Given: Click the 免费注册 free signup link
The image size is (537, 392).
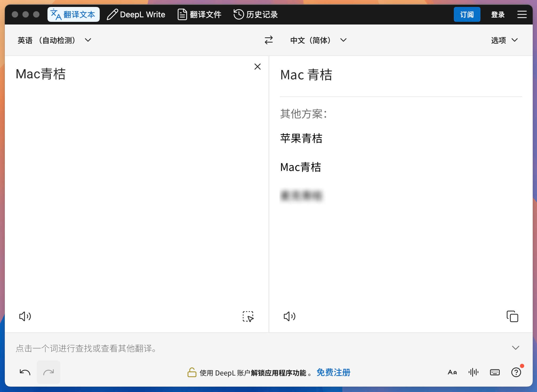Looking at the screenshot, I should [333, 372].
